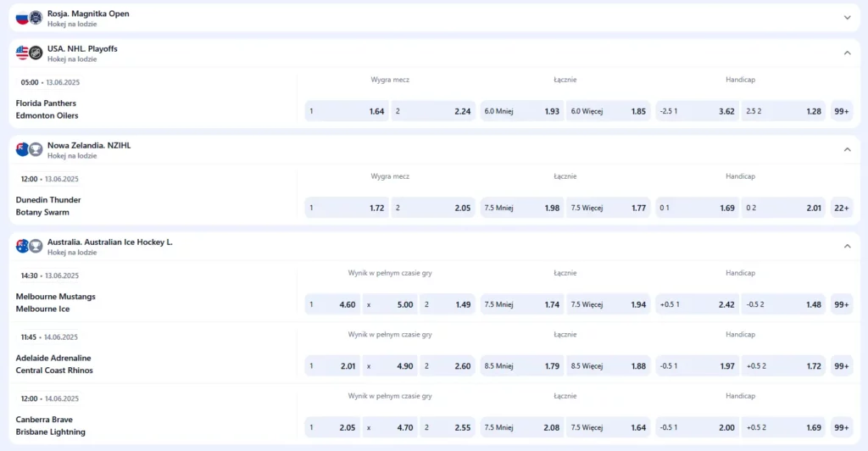Viewport: 868px width, 451px height.
Task: Bet on Florida Panthers win at 1.64
Action: (347, 111)
